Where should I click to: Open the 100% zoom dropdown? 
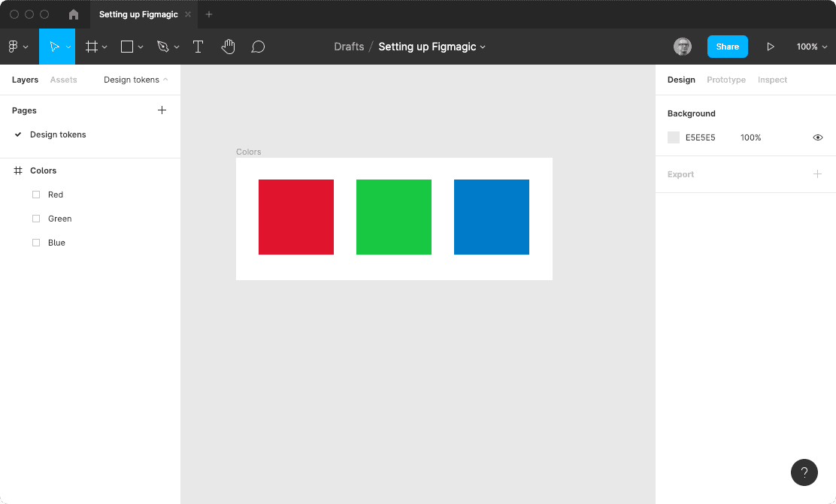pos(812,47)
